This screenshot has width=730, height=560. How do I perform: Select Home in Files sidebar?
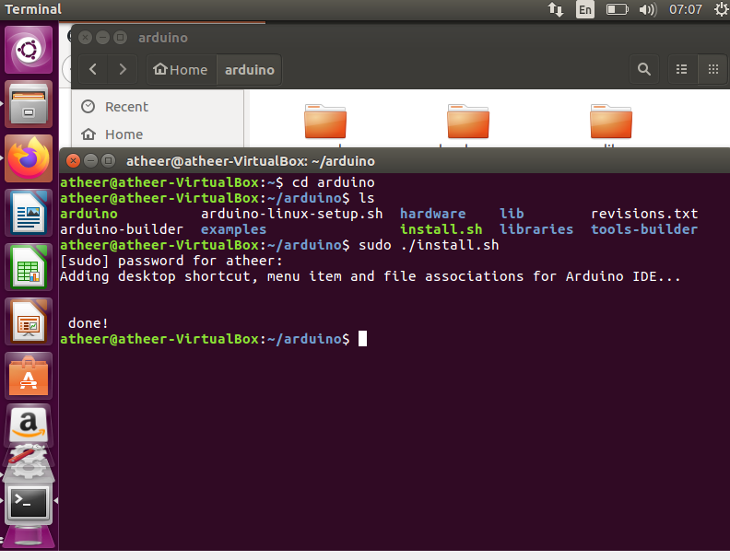click(124, 134)
